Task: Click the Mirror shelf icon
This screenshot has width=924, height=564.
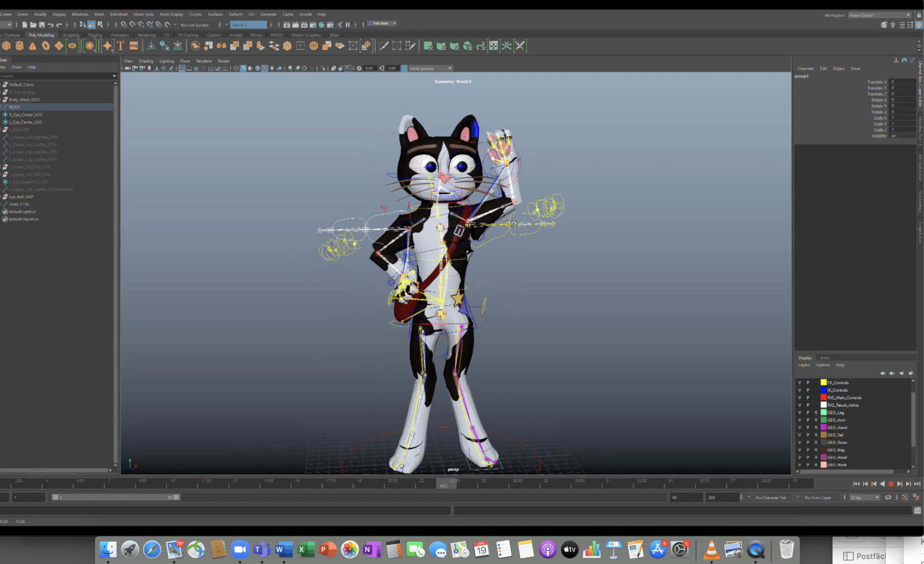Action: (x=221, y=46)
